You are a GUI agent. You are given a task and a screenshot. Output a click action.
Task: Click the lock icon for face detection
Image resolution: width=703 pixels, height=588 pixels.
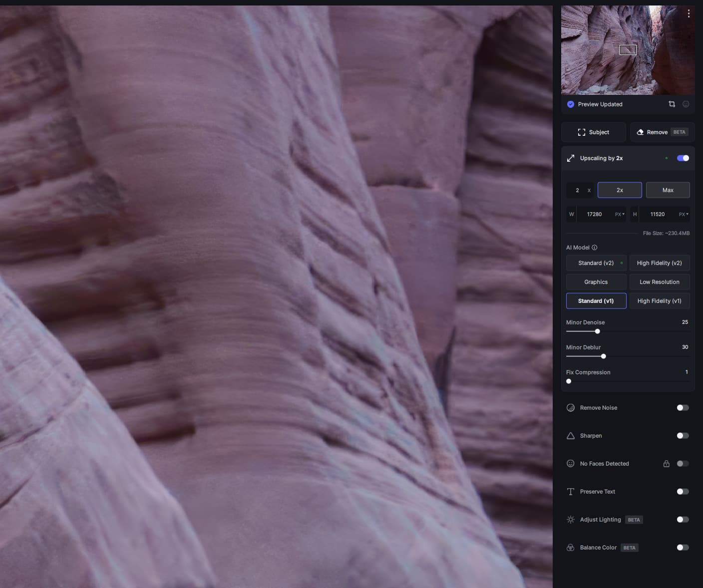(666, 464)
